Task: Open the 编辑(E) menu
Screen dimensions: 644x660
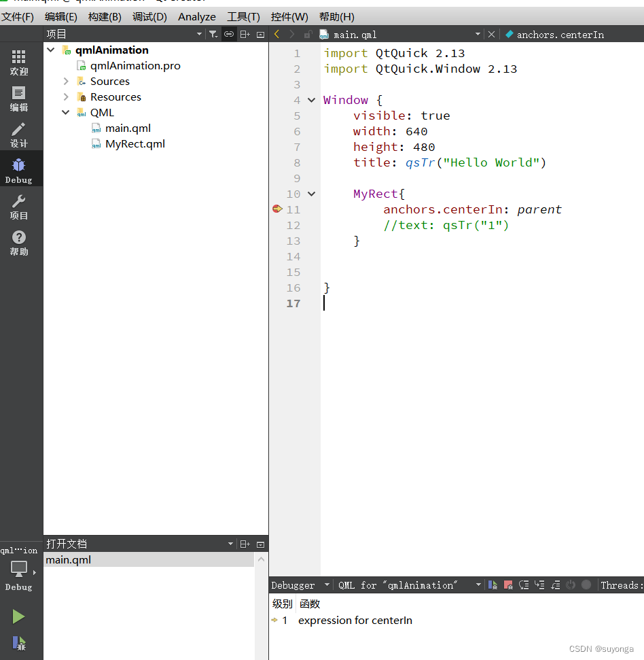Action: pyautogui.click(x=61, y=17)
